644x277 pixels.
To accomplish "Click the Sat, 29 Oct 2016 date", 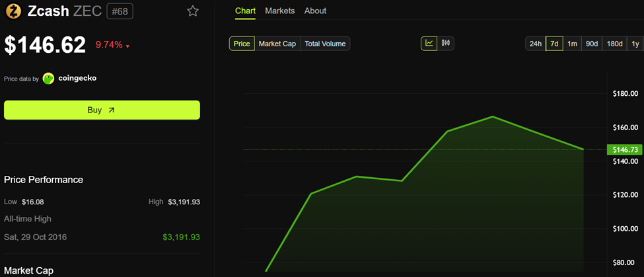I will [x=35, y=237].
